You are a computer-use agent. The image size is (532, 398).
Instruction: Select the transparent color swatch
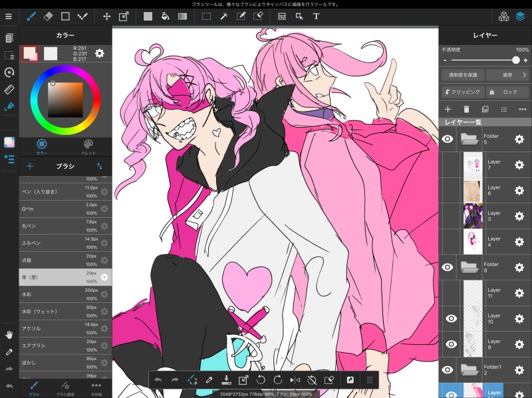pos(51,54)
